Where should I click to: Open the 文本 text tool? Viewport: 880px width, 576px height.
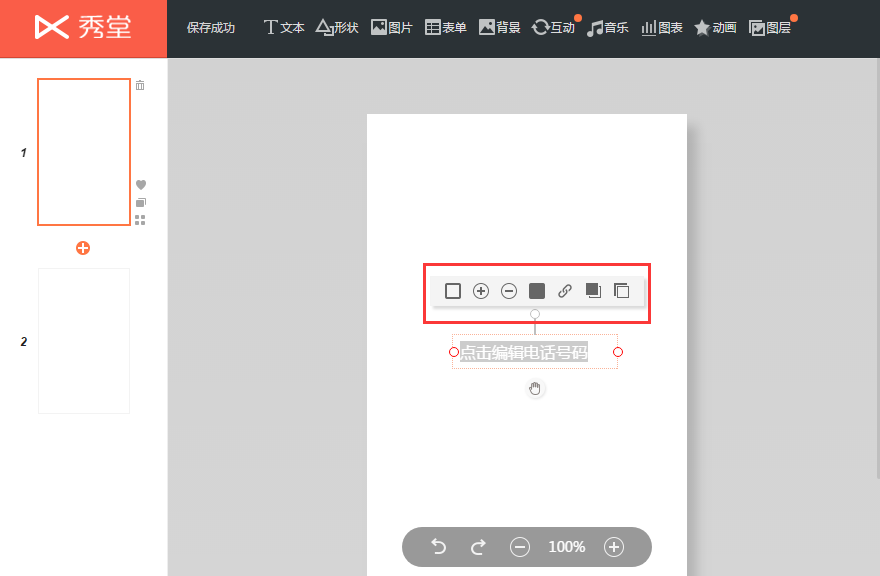(x=284, y=28)
